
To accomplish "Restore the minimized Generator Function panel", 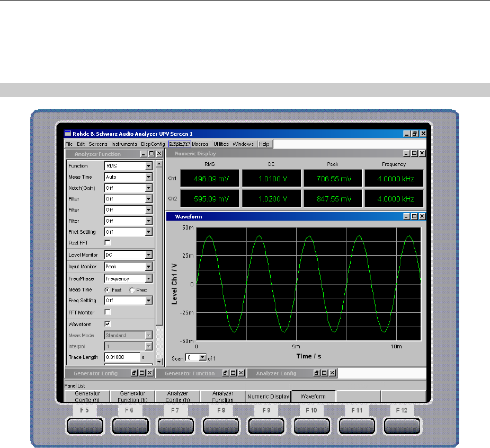I will tap(226, 373).
